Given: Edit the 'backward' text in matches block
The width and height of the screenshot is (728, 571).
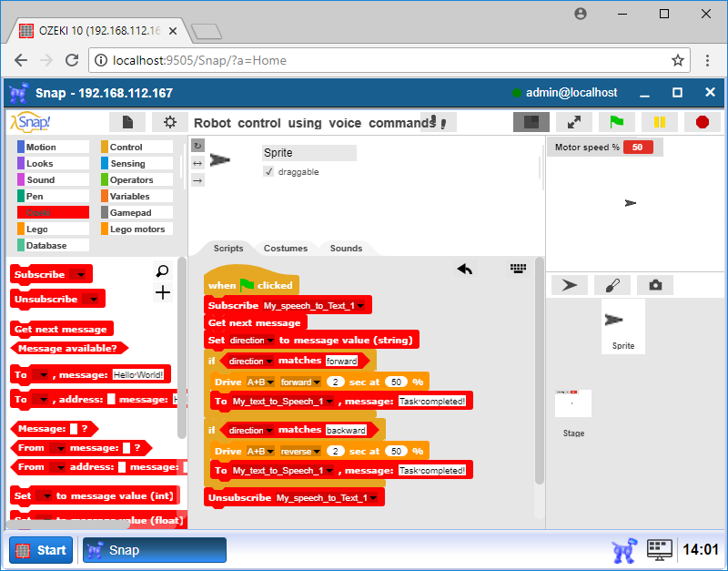Looking at the screenshot, I should [x=346, y=431].
